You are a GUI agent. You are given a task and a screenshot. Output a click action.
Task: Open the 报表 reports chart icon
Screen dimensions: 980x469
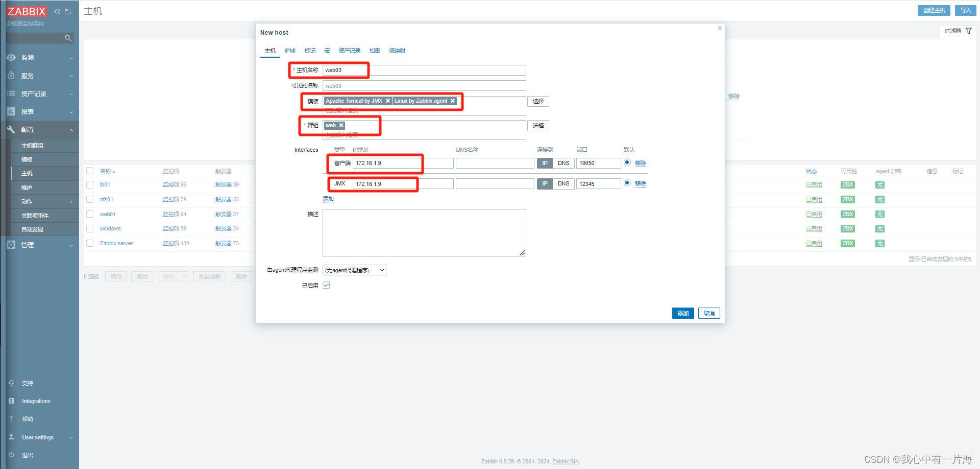coord(11,111)
